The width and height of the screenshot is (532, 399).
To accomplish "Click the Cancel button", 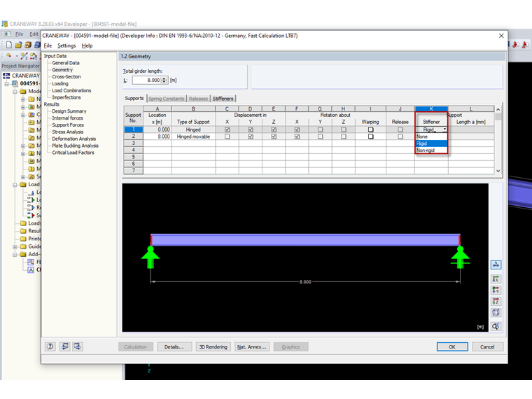I will 487,346.
